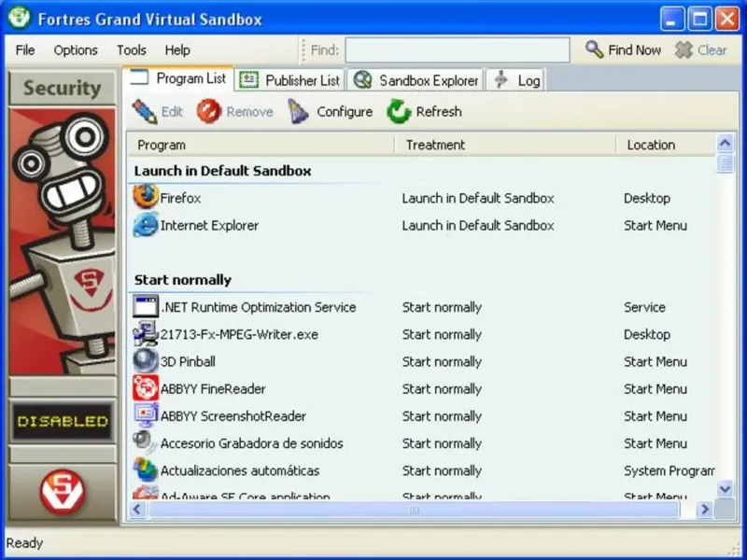Click the ABBYY ScreenshotReader icon

[146, 415]
